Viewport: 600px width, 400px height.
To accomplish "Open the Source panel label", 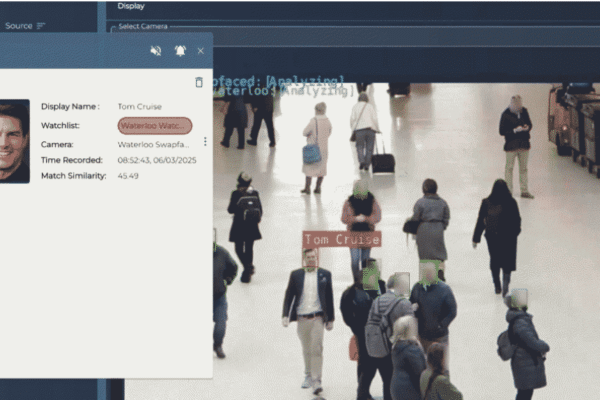I will [18, 26].
